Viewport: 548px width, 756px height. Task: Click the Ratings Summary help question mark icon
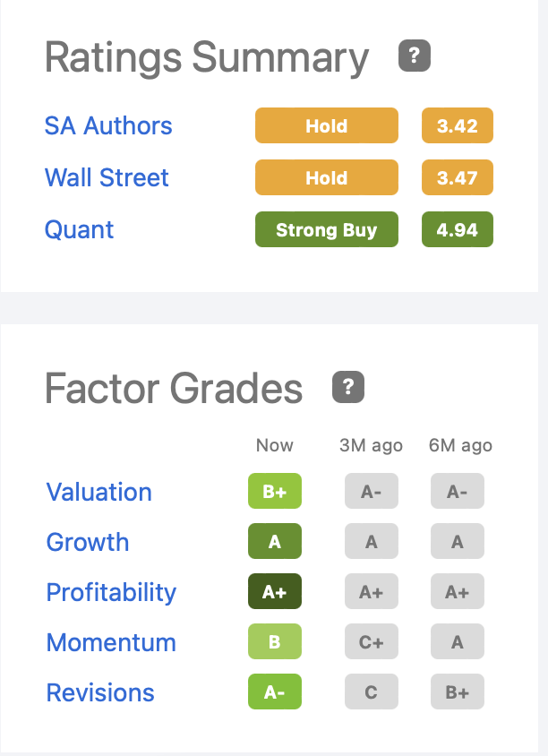[415, 56]
